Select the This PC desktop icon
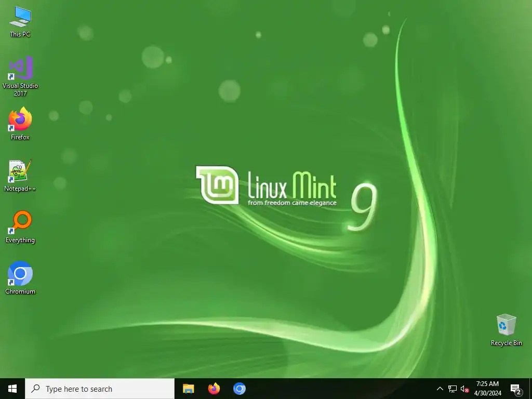 [20, 21]
